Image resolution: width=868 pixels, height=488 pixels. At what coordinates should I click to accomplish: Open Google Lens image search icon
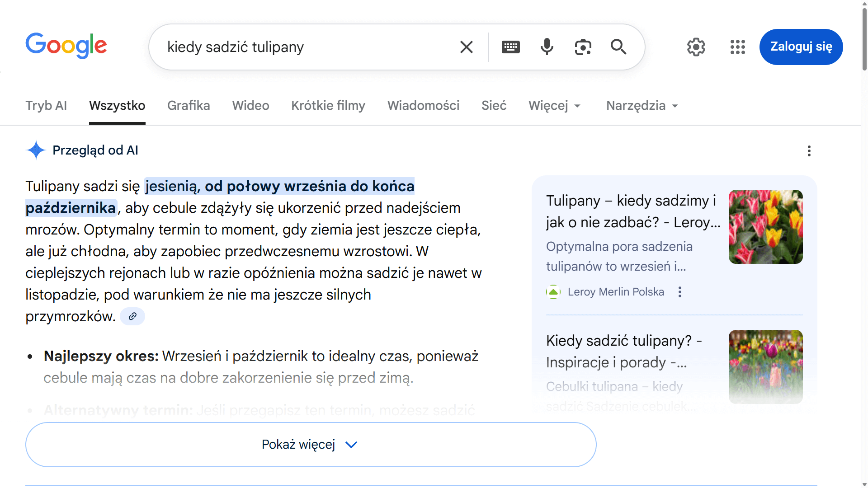[583, 47]
